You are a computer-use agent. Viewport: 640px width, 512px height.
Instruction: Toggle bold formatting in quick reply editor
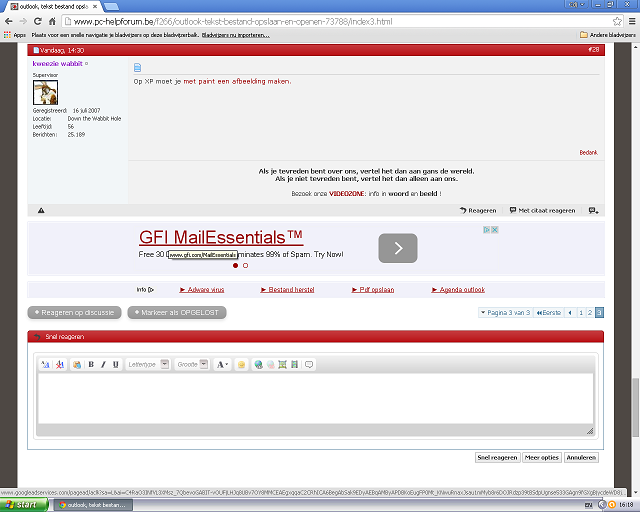[x=90, y=364]
